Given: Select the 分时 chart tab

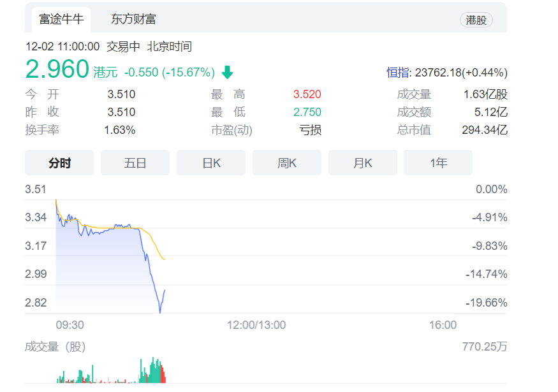Looking at the screenshot, I should (59, 163).
